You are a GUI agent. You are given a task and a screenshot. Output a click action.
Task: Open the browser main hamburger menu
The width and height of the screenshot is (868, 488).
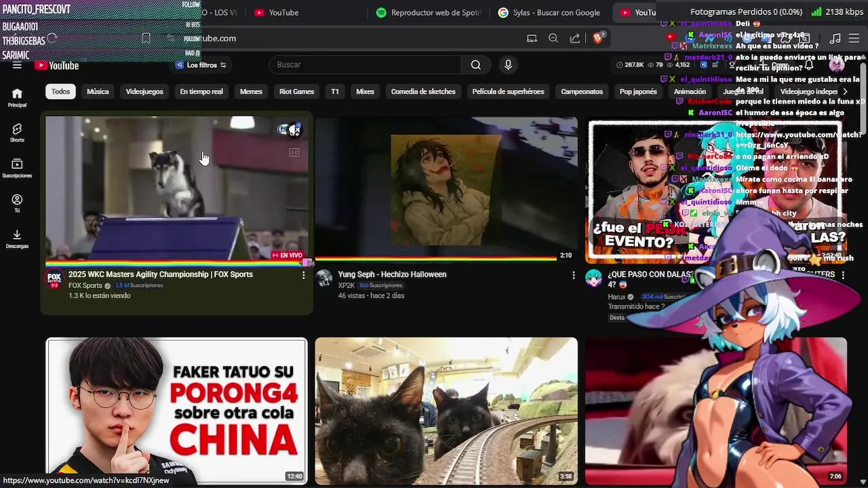coord(854,39)
